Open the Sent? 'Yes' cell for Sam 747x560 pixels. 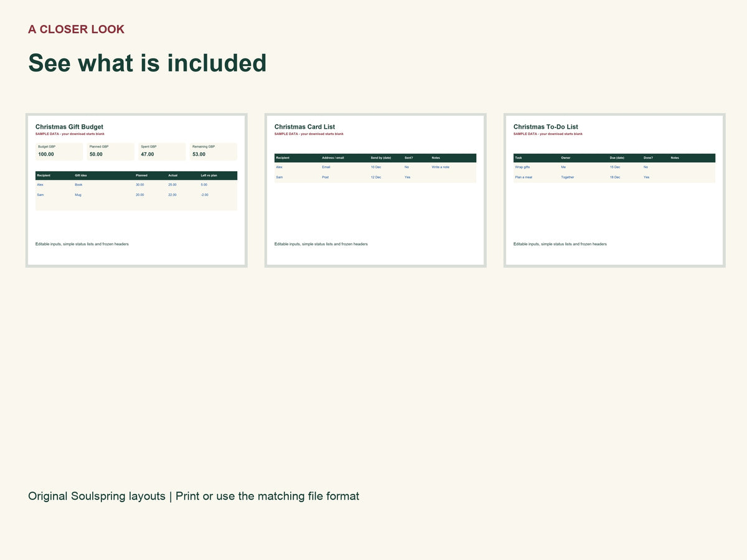coord(407,177)
